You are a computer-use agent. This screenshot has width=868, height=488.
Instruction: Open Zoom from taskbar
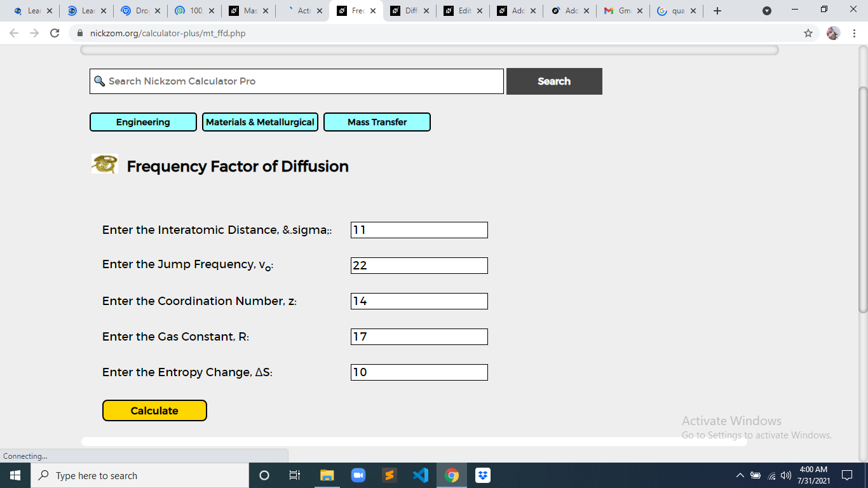(358, 475)
